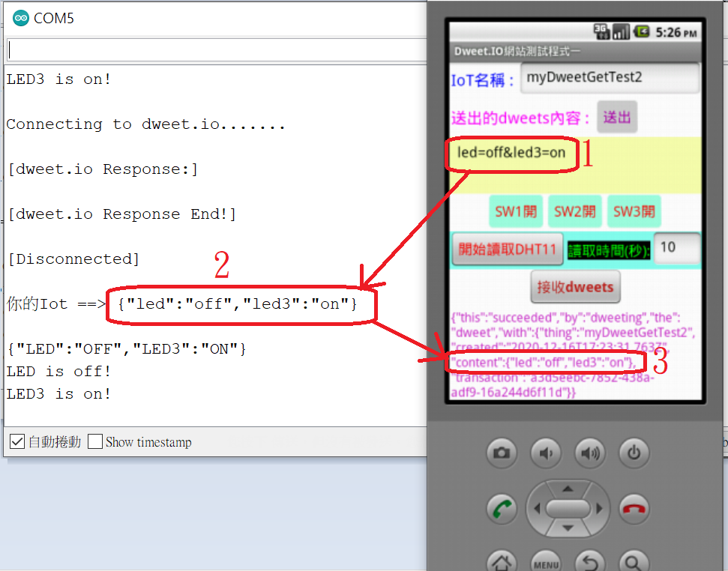Tap the led=off&led3=on dweets content box
Image resolution: width=728 pixels, height=571 pixels.
tap(575, 165)
